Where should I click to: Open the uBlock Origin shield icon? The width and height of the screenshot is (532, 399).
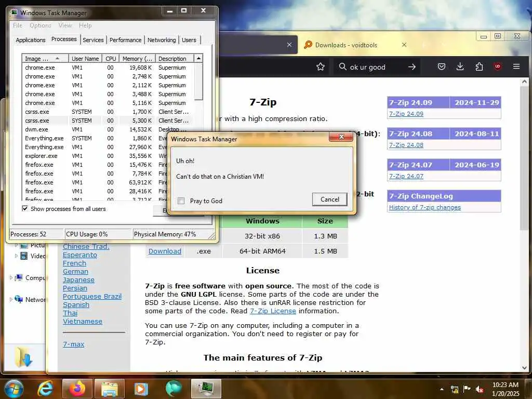pos(497,66)
